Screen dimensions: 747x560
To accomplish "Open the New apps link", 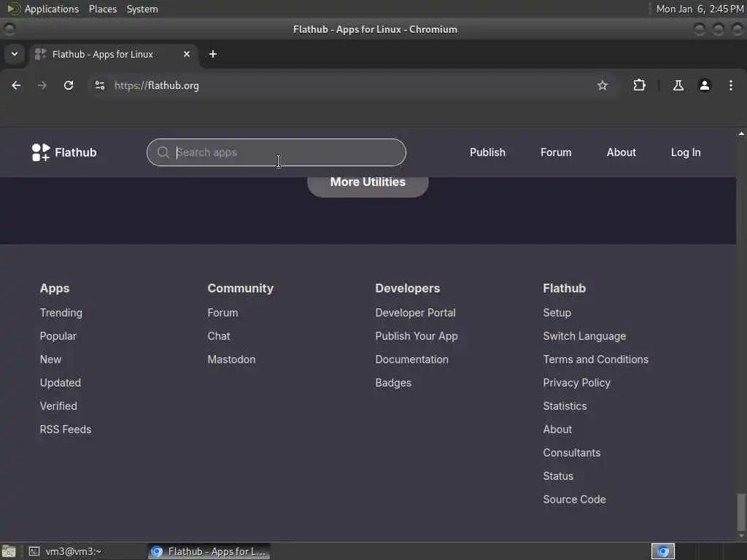I will point(50,359).
